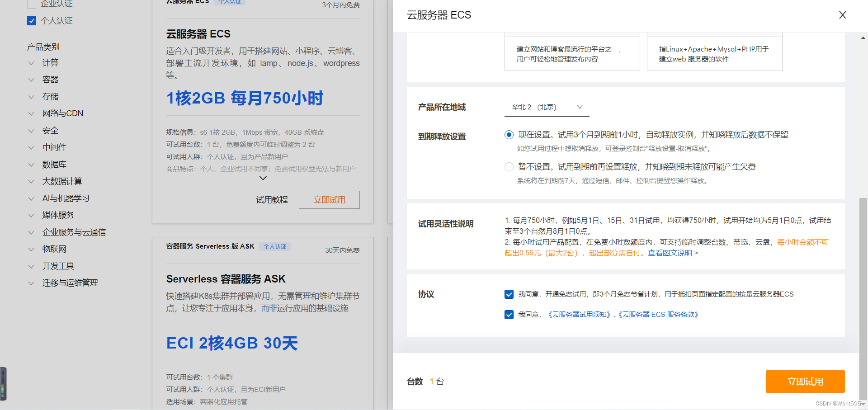This screenshot has width=868, height=410.
Task: Select the 媒体服务 category label
Action: pyautogui.click(x=58, y=215)
